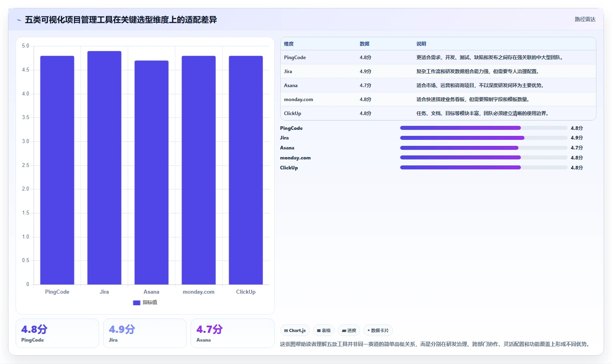The width and height of the screenshot is (612, 364).
Task: Select the Chart.js tag chip
Action: click(x=295, y=330)
